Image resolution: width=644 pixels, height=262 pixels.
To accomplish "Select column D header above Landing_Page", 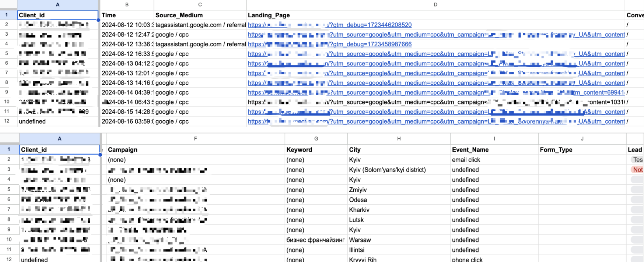I will (x=435, y=5).
